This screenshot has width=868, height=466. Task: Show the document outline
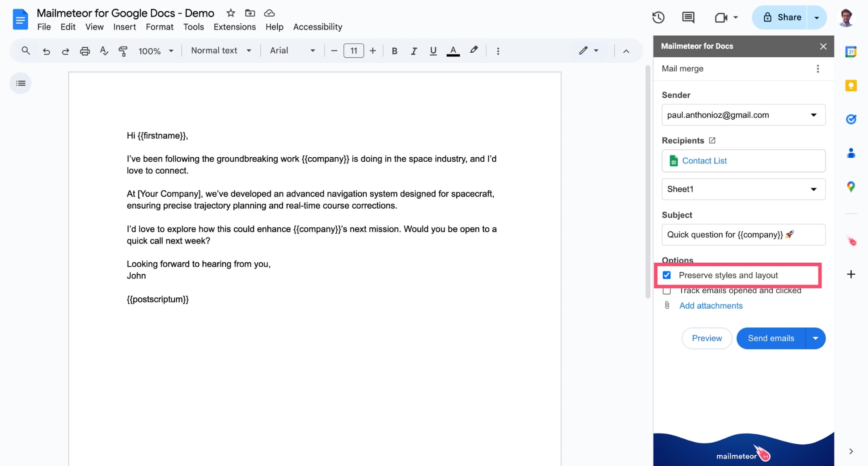[x=21, y=83]
